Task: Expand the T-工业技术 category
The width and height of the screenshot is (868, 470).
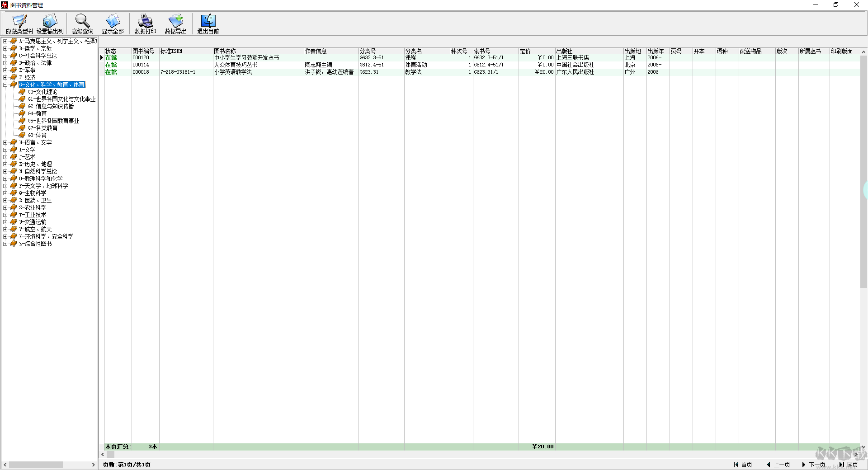Action: (5, 215)
